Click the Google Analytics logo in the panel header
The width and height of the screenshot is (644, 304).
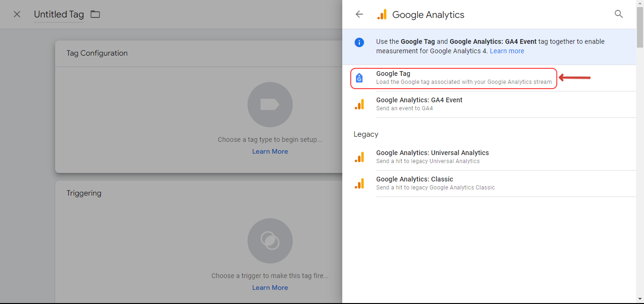(382, 15)
